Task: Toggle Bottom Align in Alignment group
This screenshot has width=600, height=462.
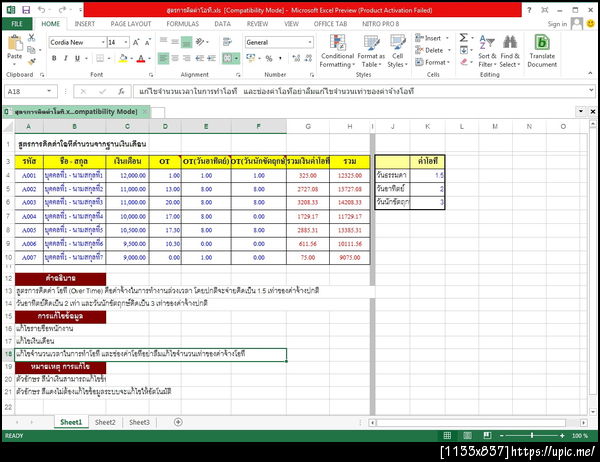Action: 187,42
